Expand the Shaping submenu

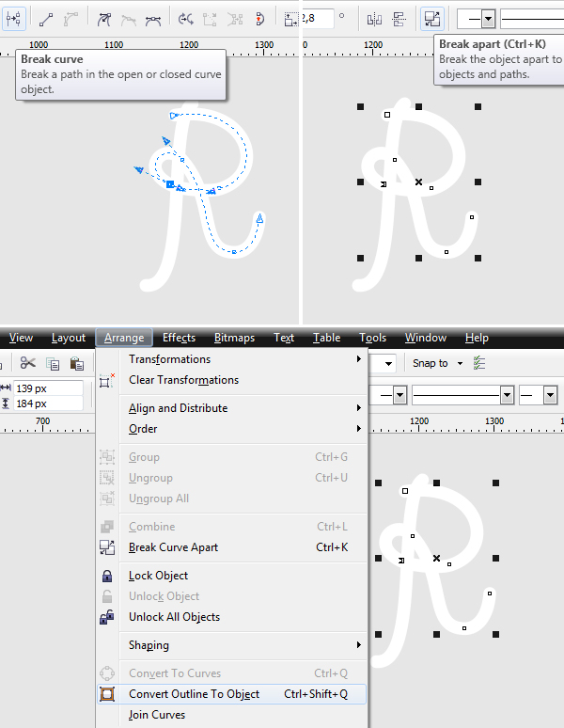coord(232,645)
